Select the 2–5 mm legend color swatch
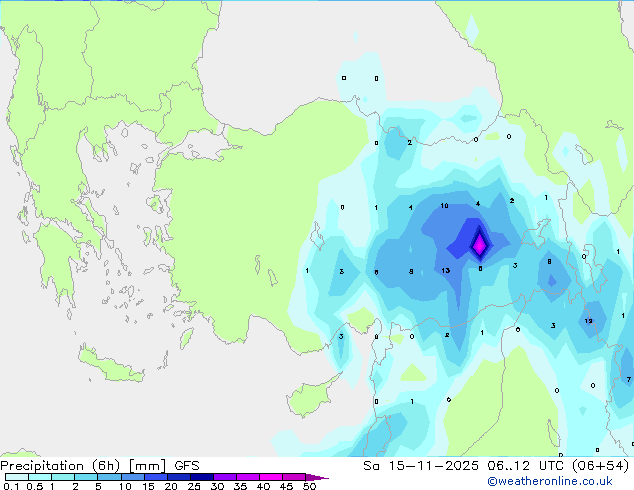 [x=86, y=477]
